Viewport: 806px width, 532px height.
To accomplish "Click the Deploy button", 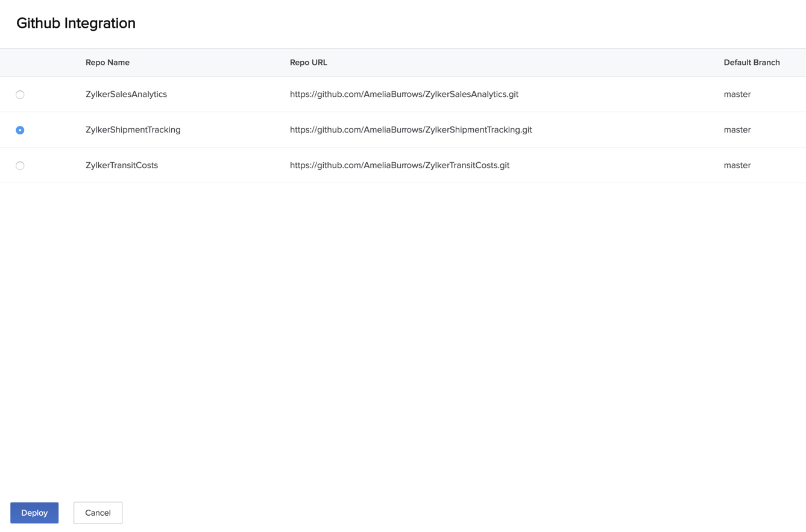I will pyautogui.click(x=34, y=513).
